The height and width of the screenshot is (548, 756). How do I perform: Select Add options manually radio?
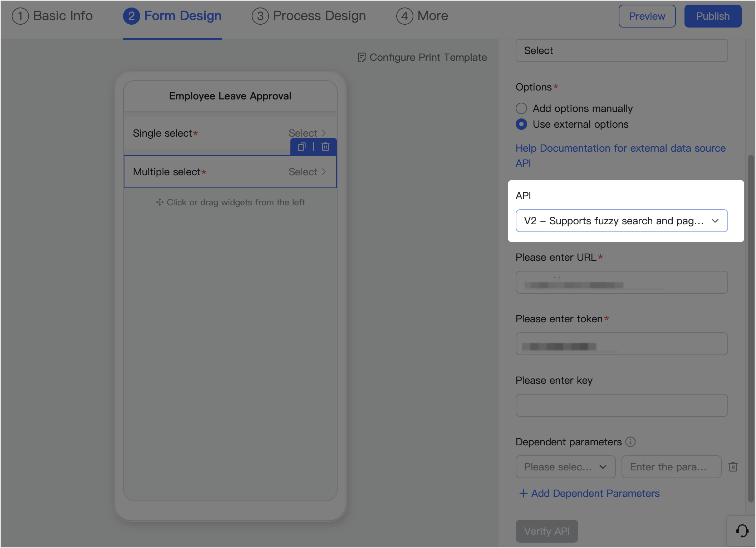click(521, 108)
